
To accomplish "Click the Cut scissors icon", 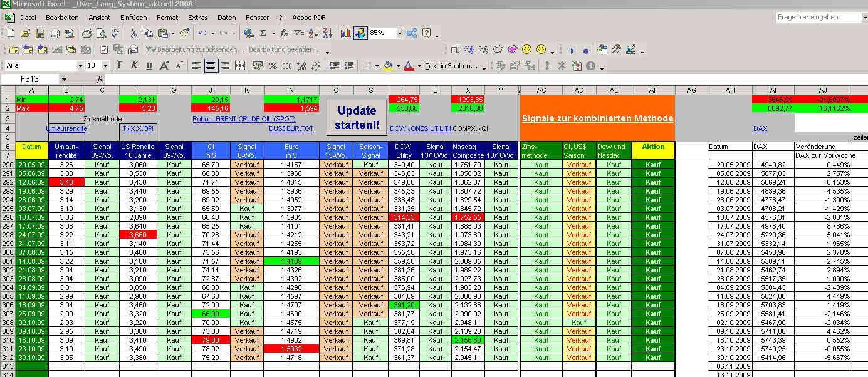I will point(133,33).
